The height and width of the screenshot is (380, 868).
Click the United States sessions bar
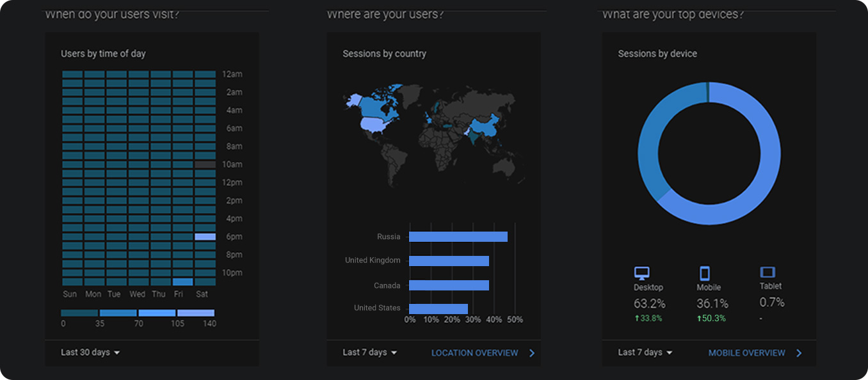438,308
